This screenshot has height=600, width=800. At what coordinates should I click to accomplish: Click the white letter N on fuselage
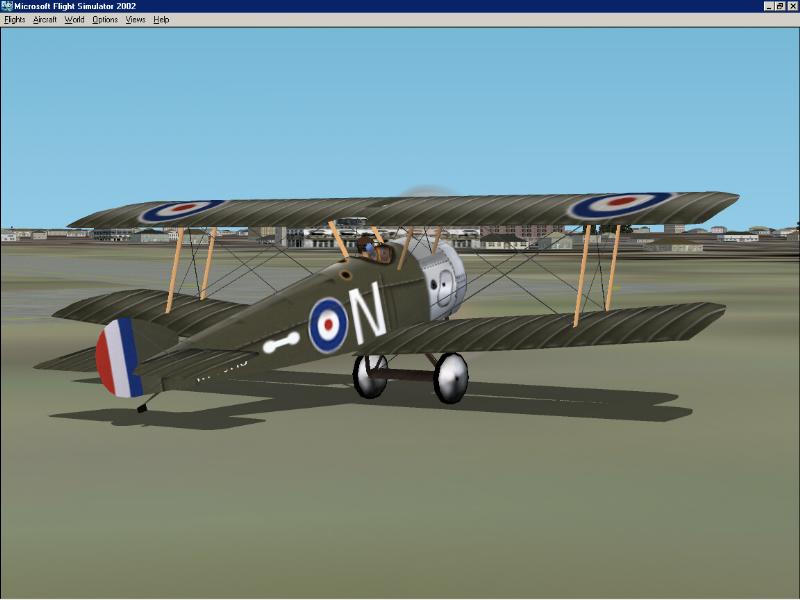tap(369, 310)
